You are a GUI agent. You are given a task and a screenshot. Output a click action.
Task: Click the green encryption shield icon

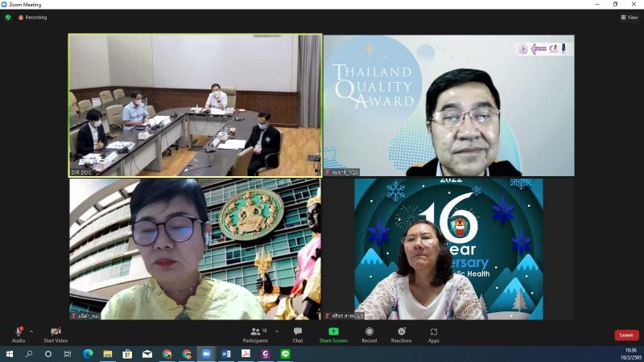coord(8,17)
